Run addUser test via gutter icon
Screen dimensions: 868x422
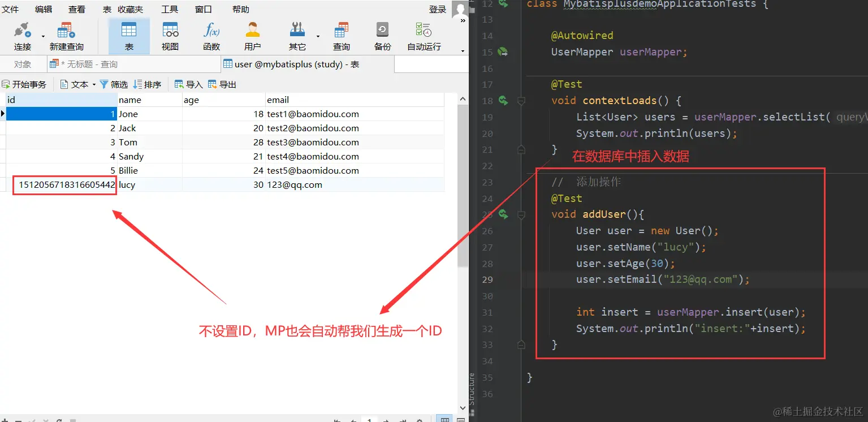click(503, 214)
